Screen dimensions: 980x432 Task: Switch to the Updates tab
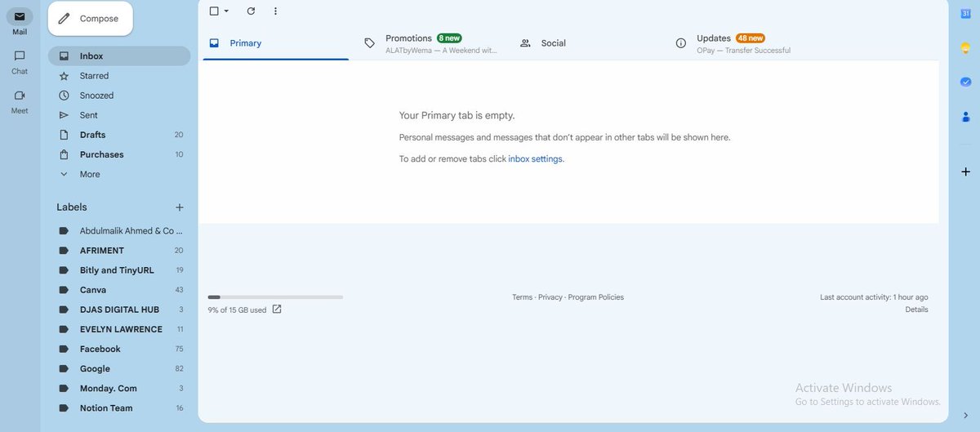point(743,43)
